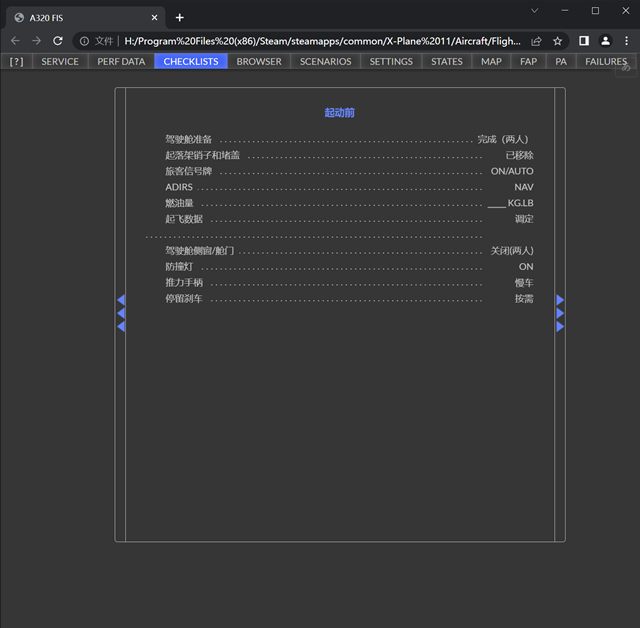Image resolution: width=640 pixels, height=628 pixels.
Task: Click the middle left previous-checklist arrow
Action: 121,313
